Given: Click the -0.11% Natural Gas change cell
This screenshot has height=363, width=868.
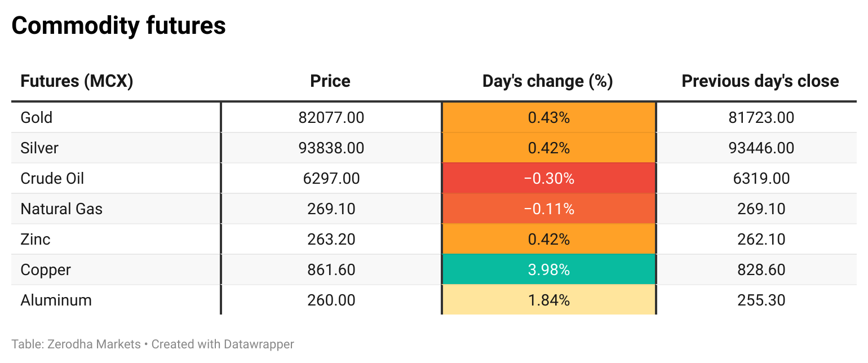Looking at the screenshot, I should pyautogui.click(x=549, y=209).
